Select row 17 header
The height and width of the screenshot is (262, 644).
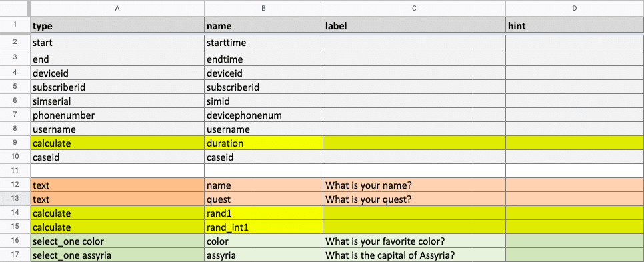coord(15,255)
